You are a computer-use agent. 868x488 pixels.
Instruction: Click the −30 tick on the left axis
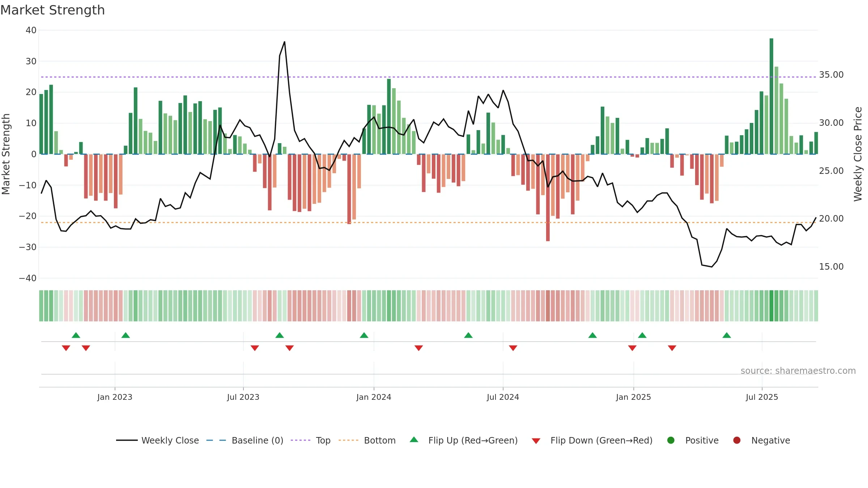(x=28, y=247)
